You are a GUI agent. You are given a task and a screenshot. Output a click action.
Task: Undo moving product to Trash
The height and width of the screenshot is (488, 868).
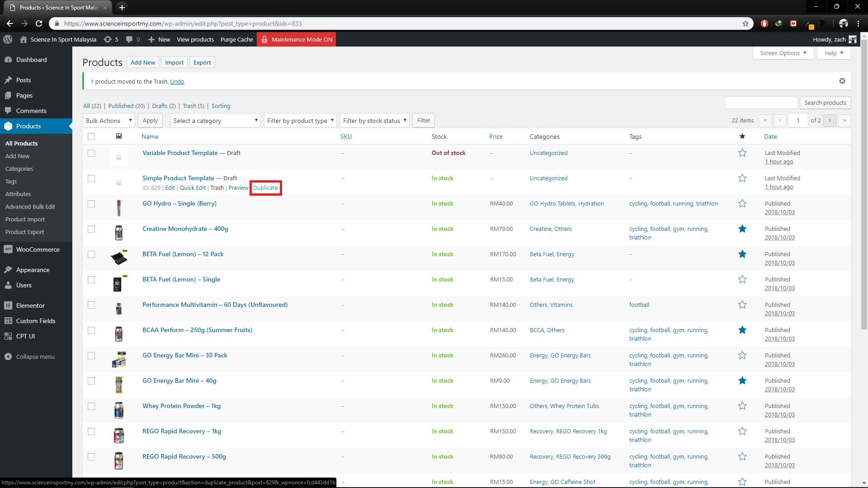coord(177,81)
